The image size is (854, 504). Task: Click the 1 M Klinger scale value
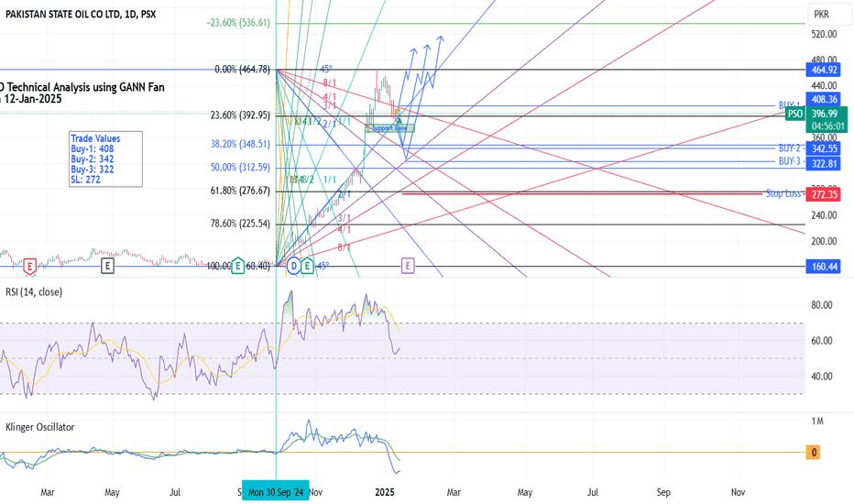tap(817, 422)
